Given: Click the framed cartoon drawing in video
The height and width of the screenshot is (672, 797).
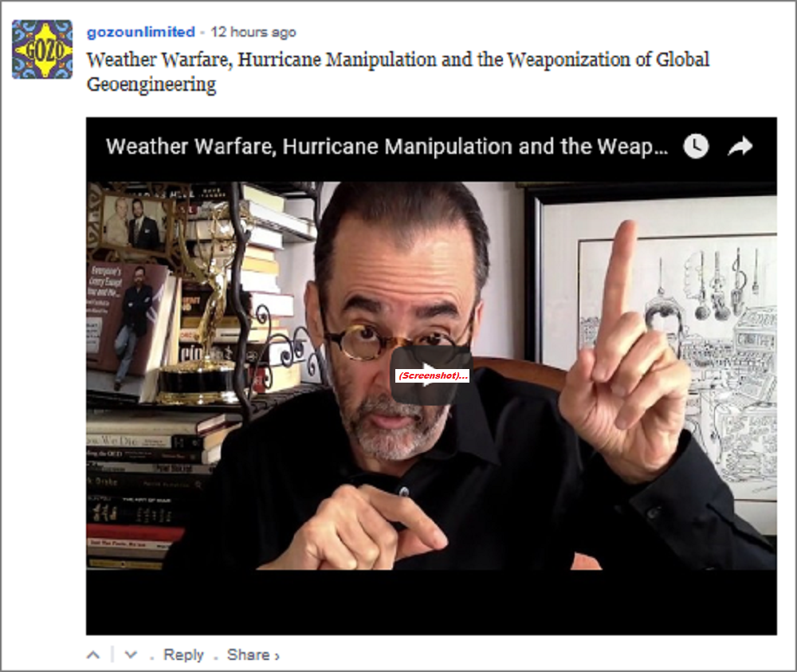Looking at the screenshot, I should (x=656, y=351).
